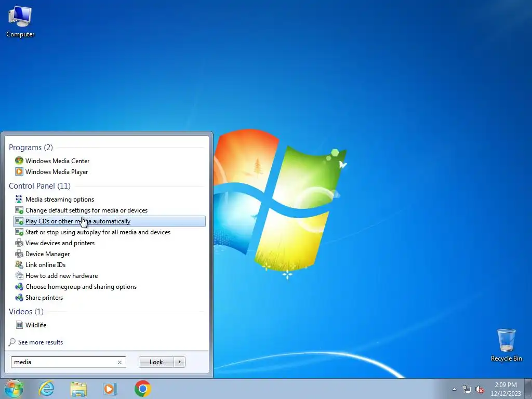The image size is (532, 399).
Task: Click the Control Panel (11) group header
Action: 39,186
